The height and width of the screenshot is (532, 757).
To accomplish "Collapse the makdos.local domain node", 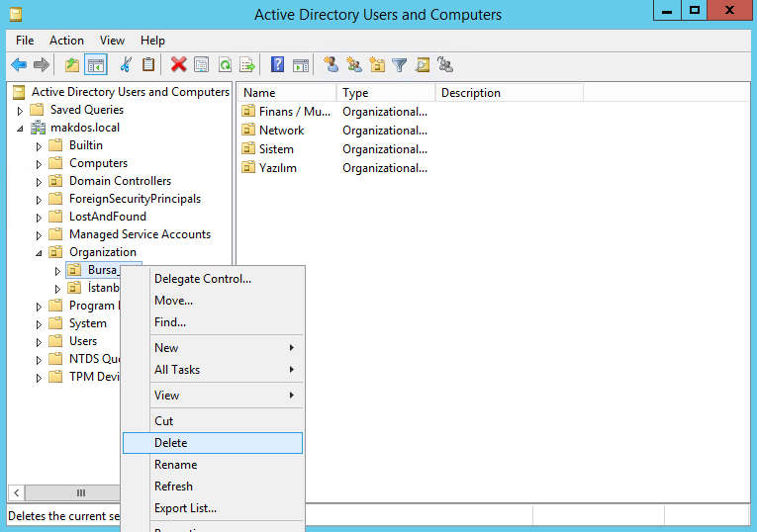I will click(x=20, y=129).
